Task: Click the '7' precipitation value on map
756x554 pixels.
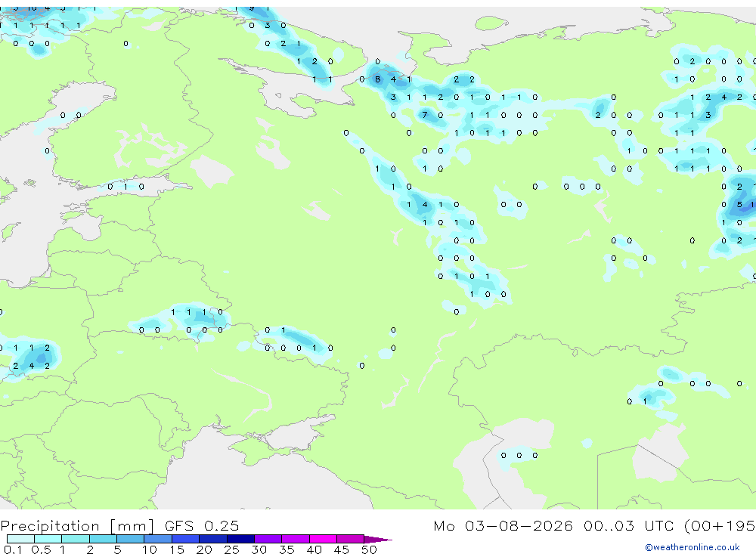Action: tap(425, 115)
